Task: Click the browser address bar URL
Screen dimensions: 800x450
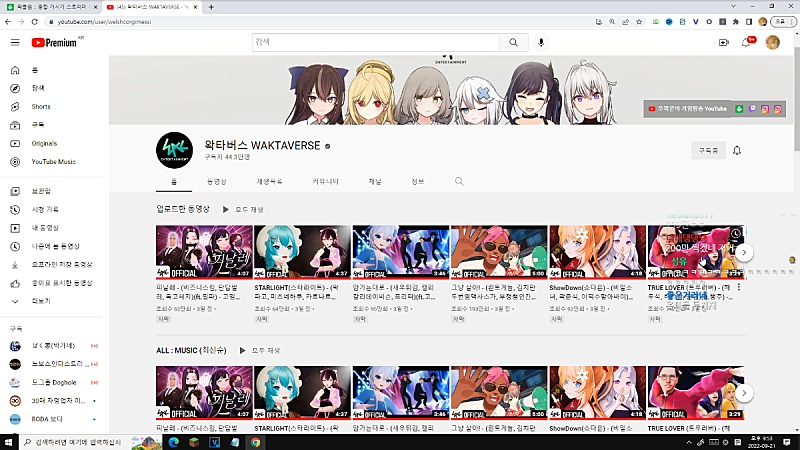Action: [x=104, y=22]
